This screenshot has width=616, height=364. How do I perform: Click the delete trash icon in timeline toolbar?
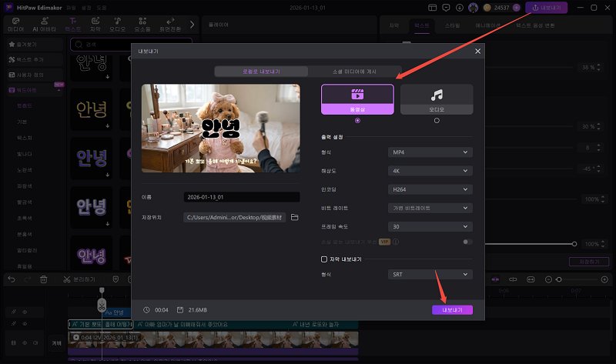44,279
